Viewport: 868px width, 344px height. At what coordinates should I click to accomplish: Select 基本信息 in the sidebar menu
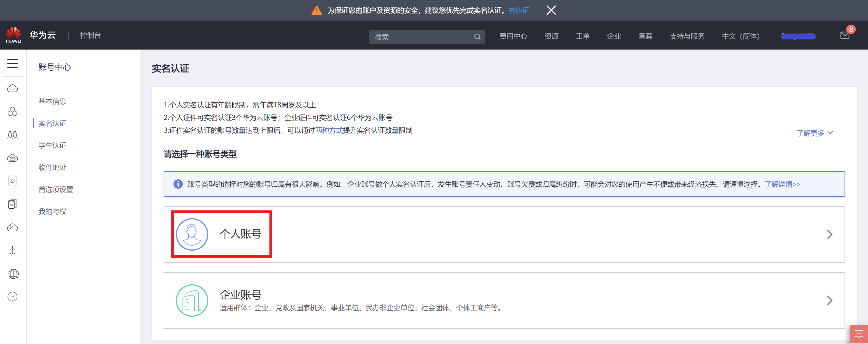(52, 101)
